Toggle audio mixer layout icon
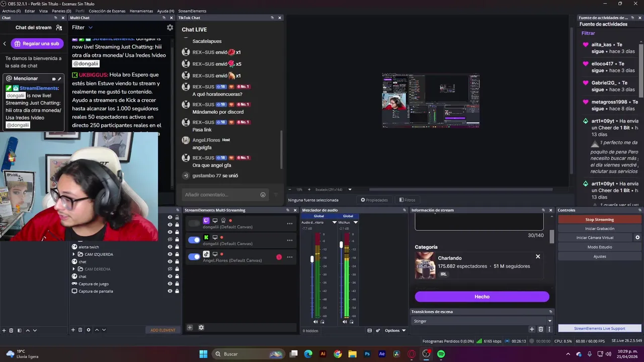644x362 pixels. [x=370, y=330]
